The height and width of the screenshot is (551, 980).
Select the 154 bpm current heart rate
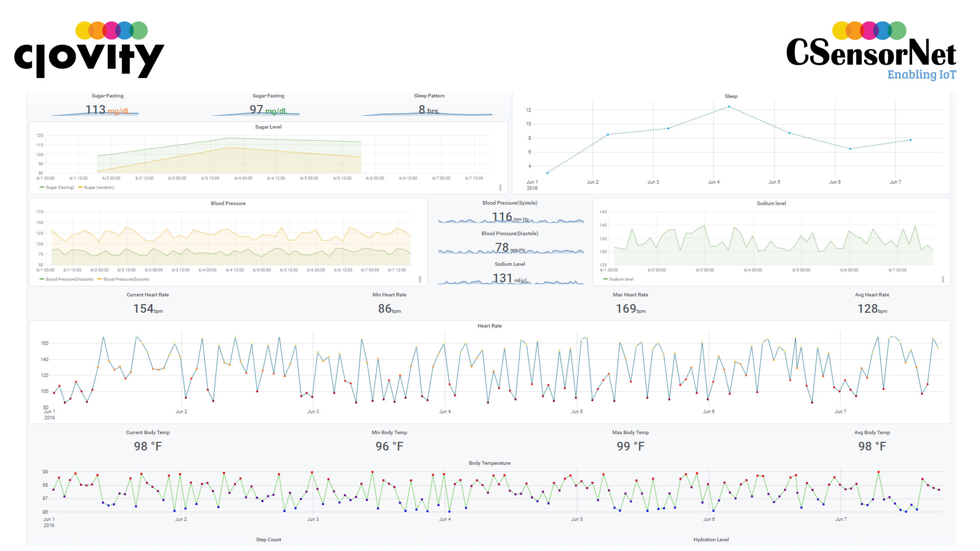click(148, 309)
